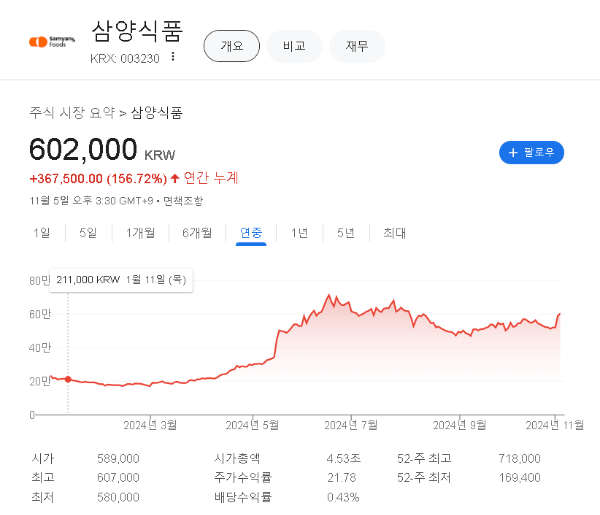Image resolution: width=600 pixels, height=515 pixels.
Task: Click the +367,500.00 (156.72%) change text
Action: [x=98, y=179]
